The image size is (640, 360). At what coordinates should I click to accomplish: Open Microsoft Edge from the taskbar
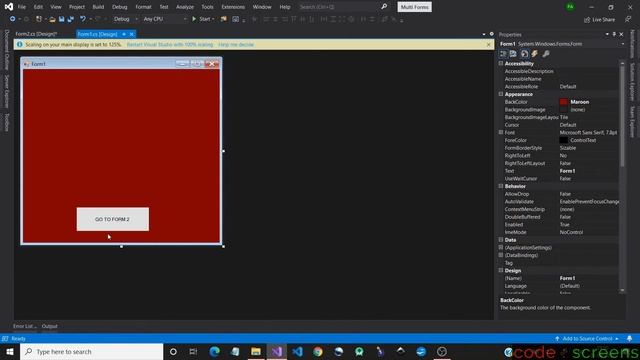(x=215, y=351)
